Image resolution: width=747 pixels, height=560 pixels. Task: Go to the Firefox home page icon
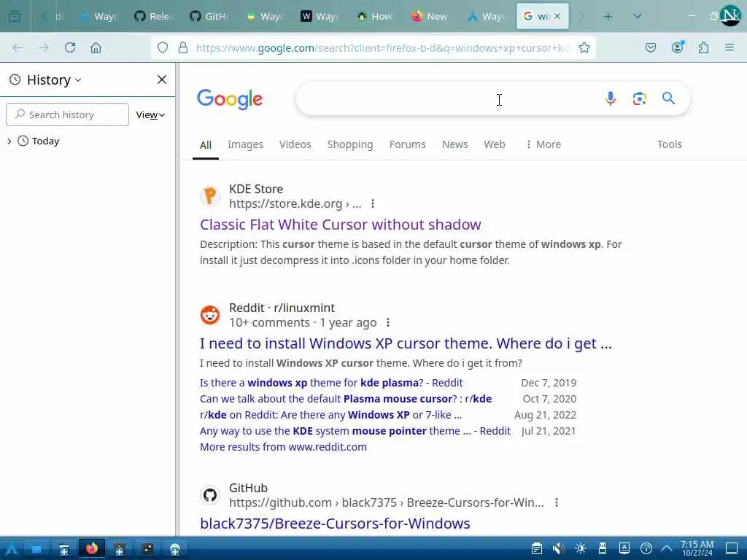[96, 47]
